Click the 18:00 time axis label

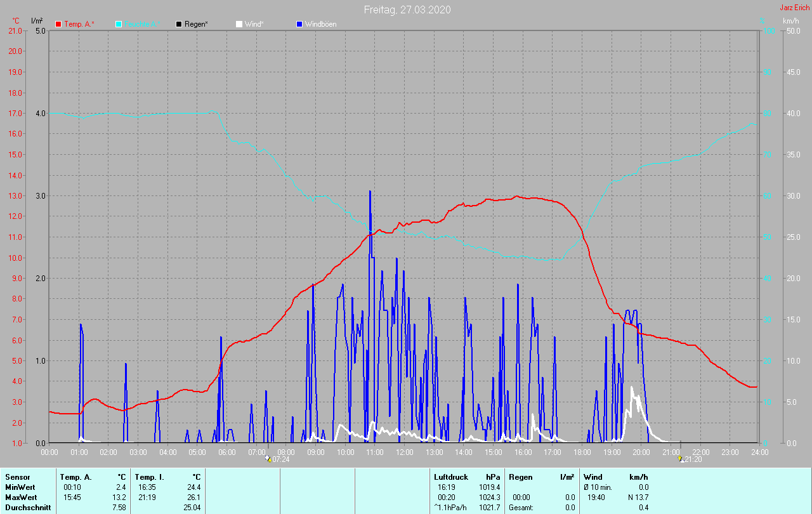coord(582,452)
